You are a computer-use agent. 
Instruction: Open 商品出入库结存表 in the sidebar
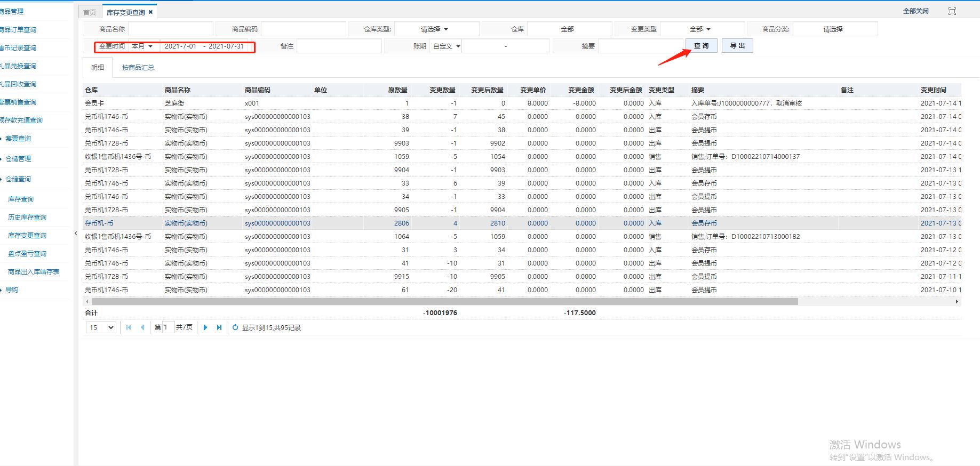point(34,272)
